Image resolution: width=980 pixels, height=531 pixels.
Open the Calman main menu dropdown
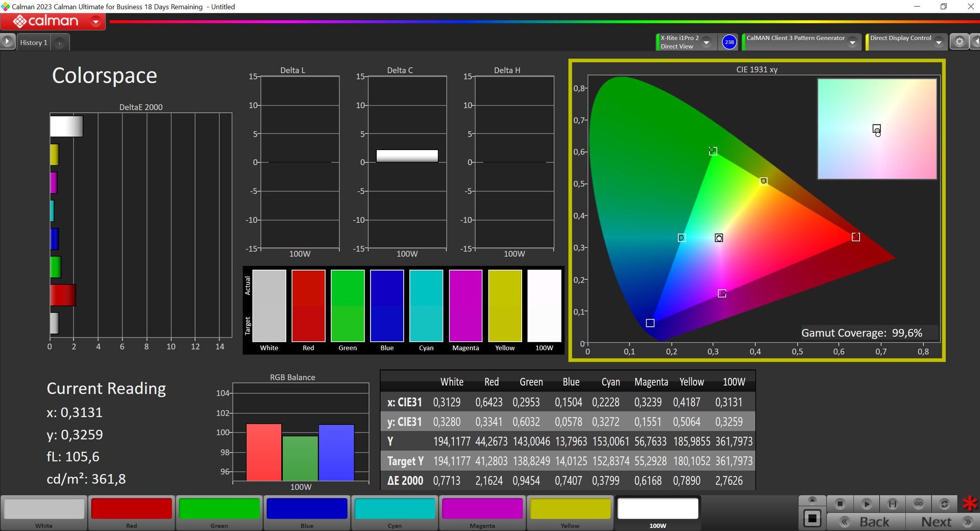pyautogui.click(x=95, y=21)
